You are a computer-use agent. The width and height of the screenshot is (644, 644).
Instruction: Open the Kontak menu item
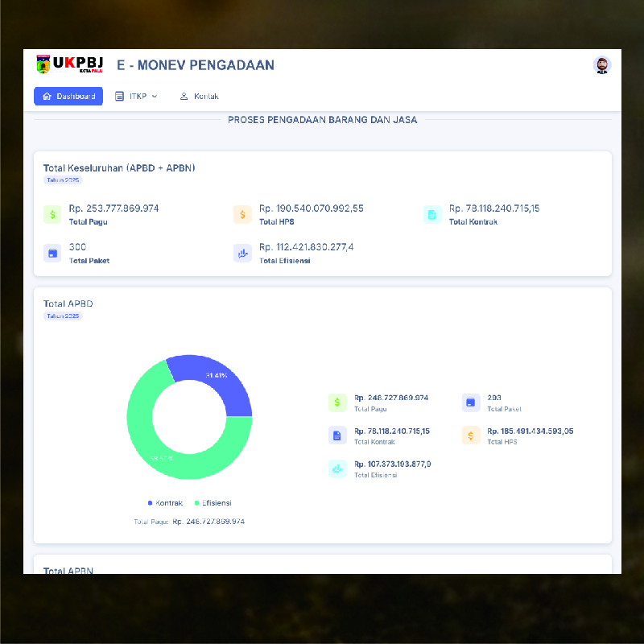pos(199,97)
